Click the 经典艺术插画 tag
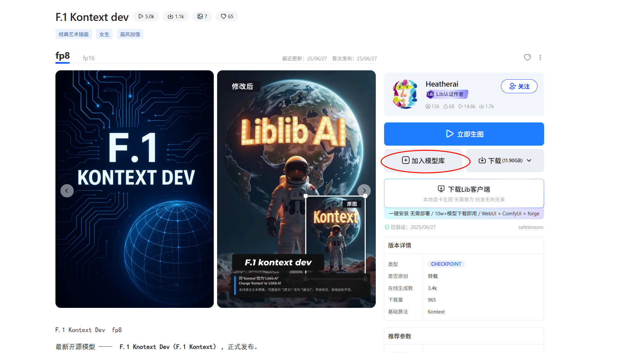The width and height of the screenshot is (644, 353). [x=74, y=34]
